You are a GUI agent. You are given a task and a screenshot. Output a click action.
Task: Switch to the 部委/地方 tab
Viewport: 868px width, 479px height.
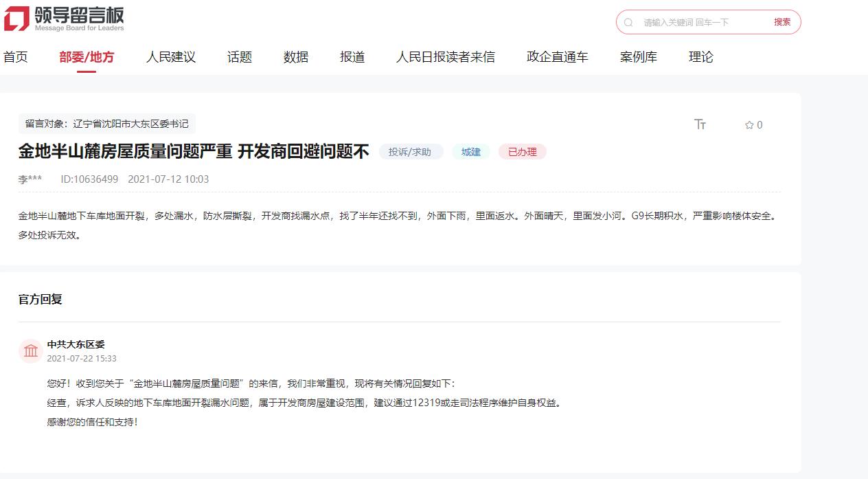coord(87,57)
